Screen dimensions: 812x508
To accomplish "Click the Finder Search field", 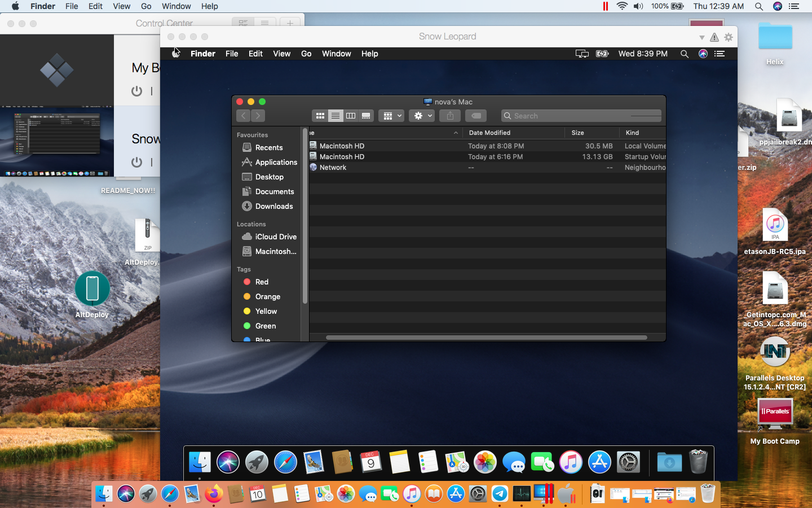I will [x=581, y=116].
